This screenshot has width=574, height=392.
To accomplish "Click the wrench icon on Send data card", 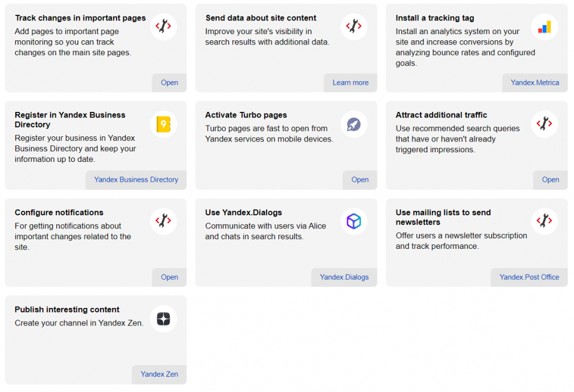I will 354,26.
